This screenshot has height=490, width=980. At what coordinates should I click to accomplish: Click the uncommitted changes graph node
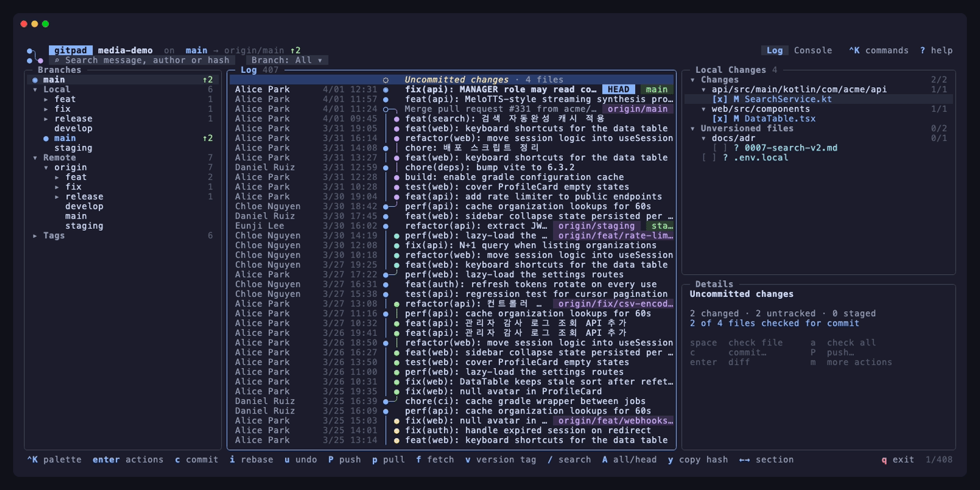(385, 80)
